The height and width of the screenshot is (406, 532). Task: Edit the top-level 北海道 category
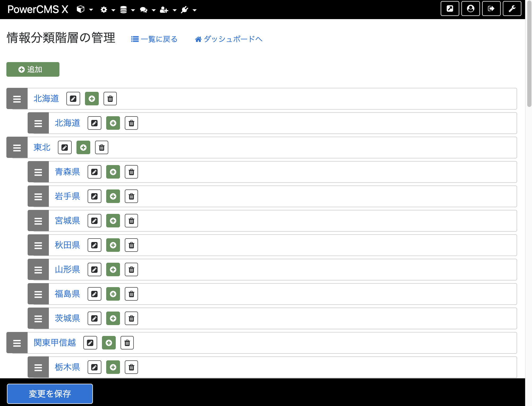pyautogui.click(x=73, y=99)
